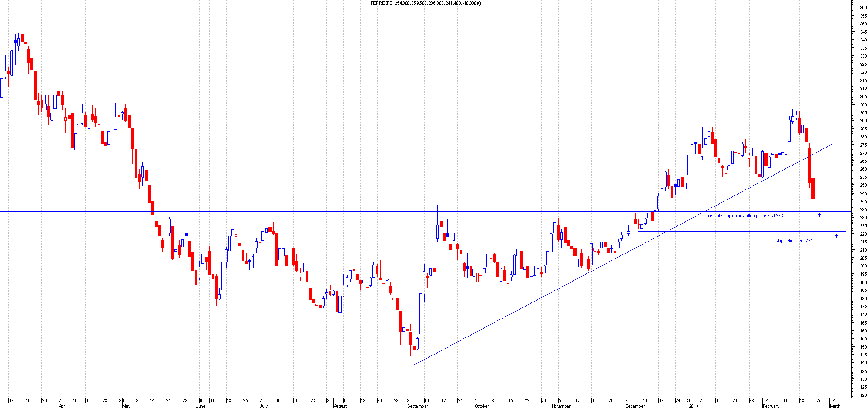Select the 'stop below here 221' text label
868x408 pixels.
click(794, 241)
